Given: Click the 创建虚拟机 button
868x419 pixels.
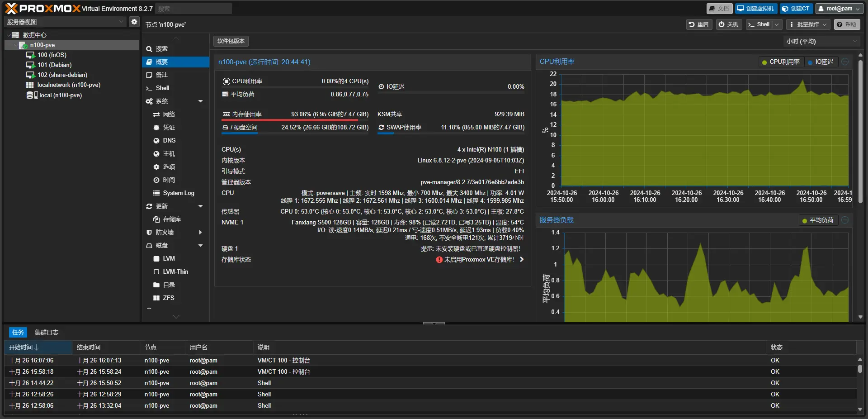Looking at the screenshot, I should (x=755, y=9).
